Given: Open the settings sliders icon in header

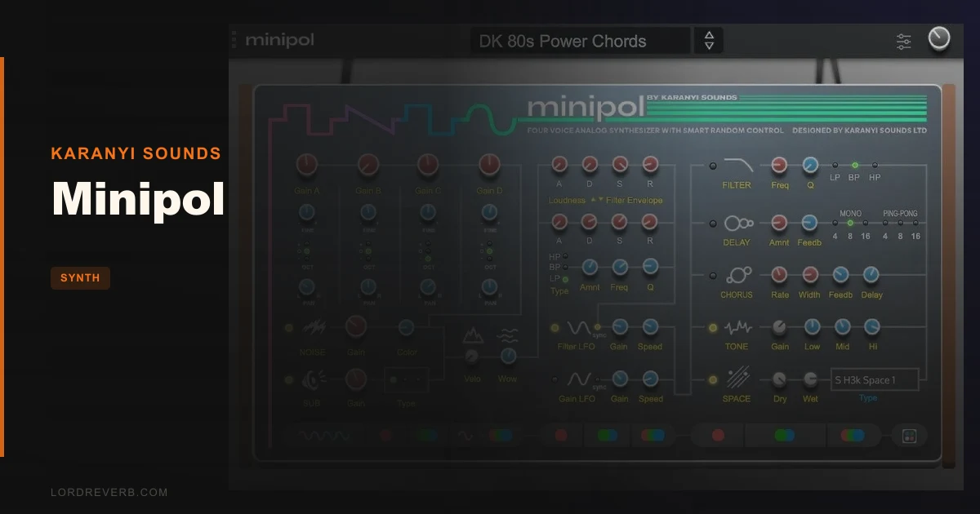Looking at the screenshot, I should [x=903, y=41].
